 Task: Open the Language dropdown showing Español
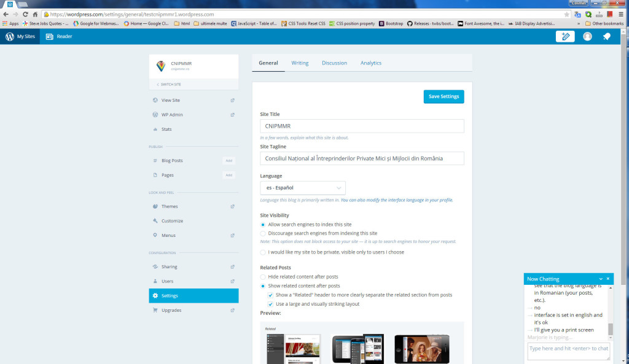tap(302, 188)
